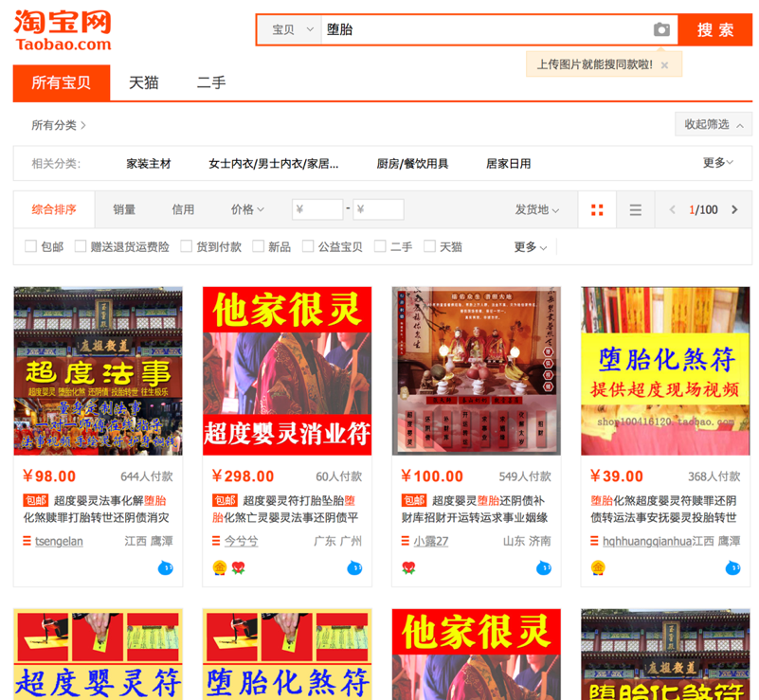Sort by 综合排序
Image resolution: width=759 pixels, height=700 pixels.
pyautogui.click(x=54, y=209)
